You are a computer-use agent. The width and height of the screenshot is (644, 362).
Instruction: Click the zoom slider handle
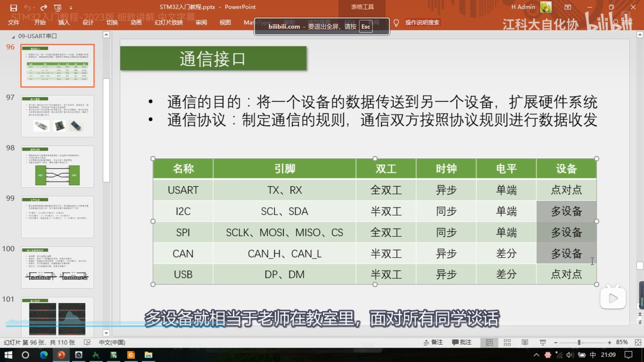click(579, 342)
